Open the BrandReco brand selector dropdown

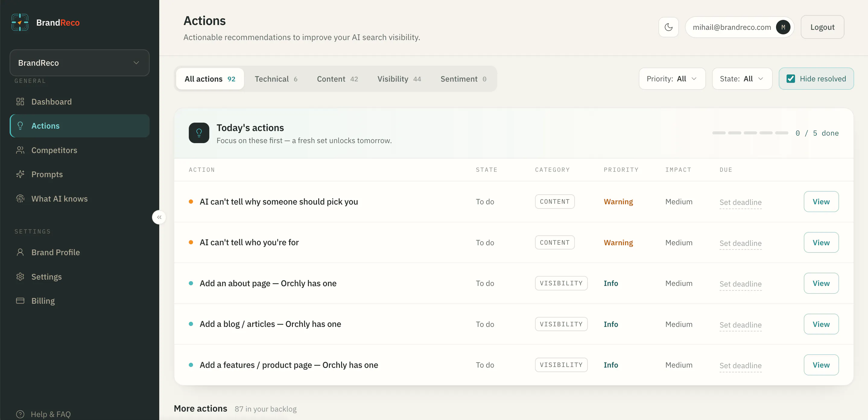(x=80, y=63)
